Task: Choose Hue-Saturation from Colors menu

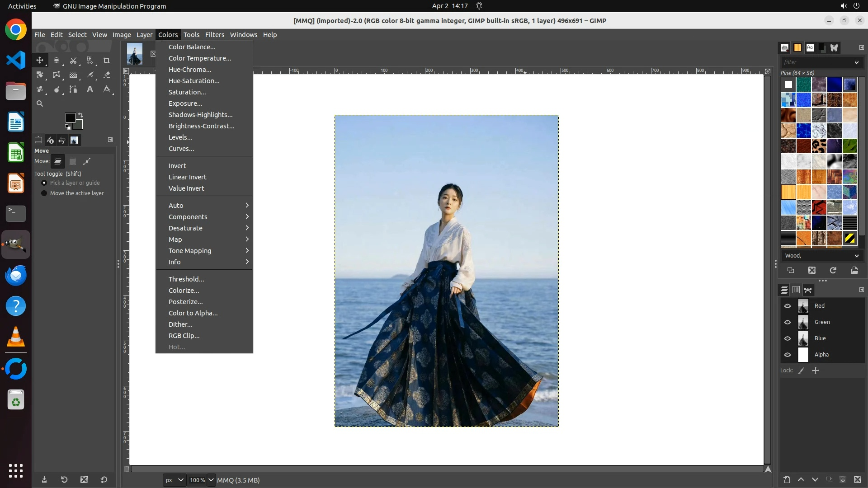Action: click(194, 81)
